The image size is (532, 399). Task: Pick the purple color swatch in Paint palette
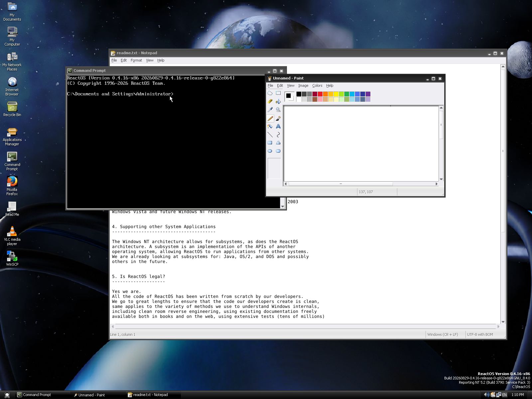368,94
